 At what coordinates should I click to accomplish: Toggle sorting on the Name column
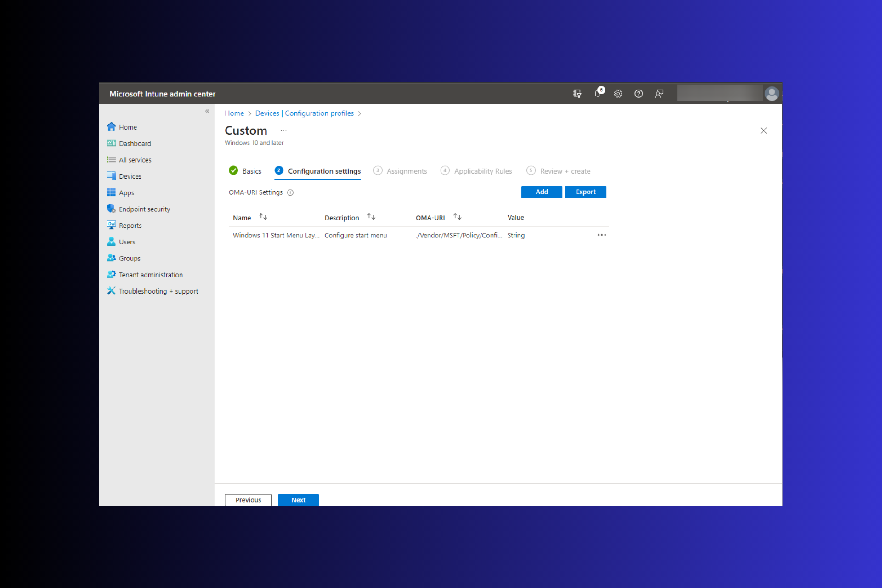click(x=263, y=216)
